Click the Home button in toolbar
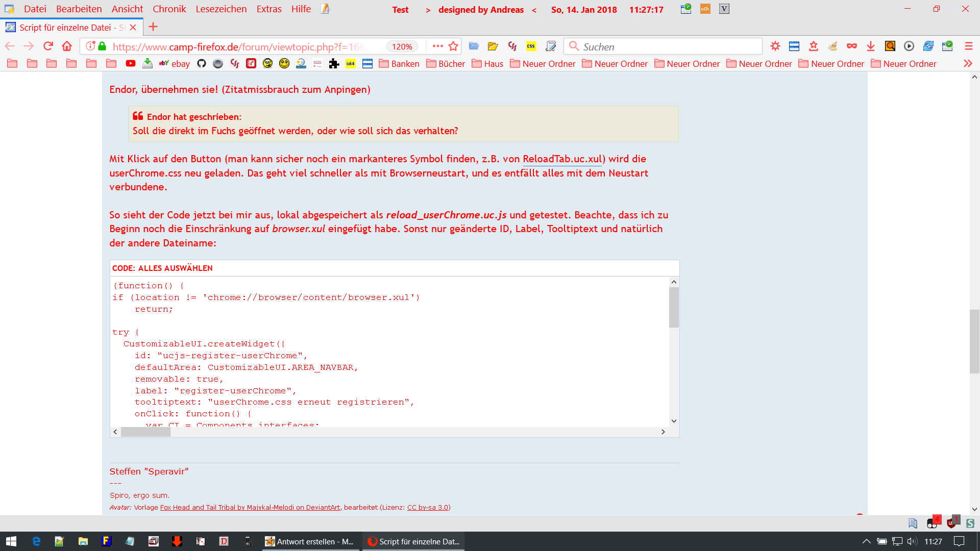The image size is (980, 551). [67, 46]
